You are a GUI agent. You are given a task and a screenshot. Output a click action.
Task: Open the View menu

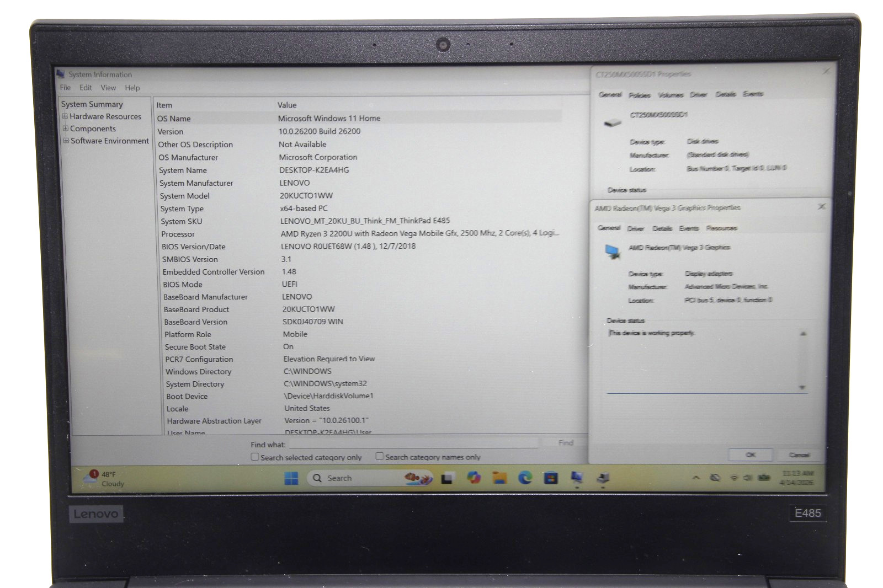click(x=108, y=88)
